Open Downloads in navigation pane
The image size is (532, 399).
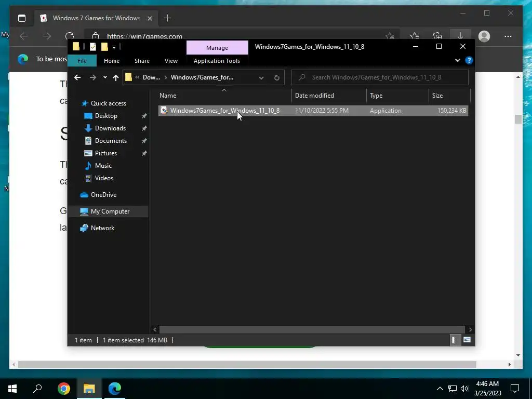(110, 128)
